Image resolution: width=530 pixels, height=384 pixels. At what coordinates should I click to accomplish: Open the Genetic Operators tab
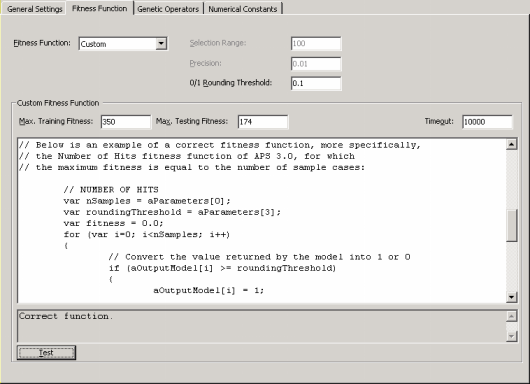pyautogui.click(x=168, y=9)
